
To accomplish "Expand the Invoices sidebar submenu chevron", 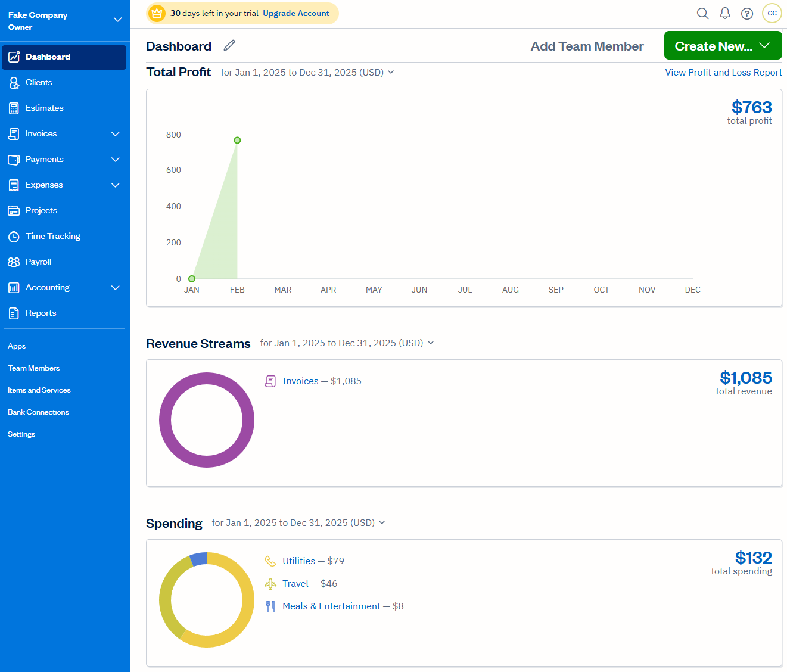I will [116, 134].
